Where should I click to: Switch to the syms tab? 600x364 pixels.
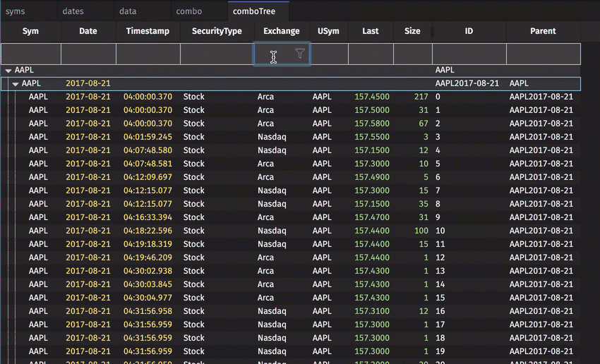click(x=15, y=11)
